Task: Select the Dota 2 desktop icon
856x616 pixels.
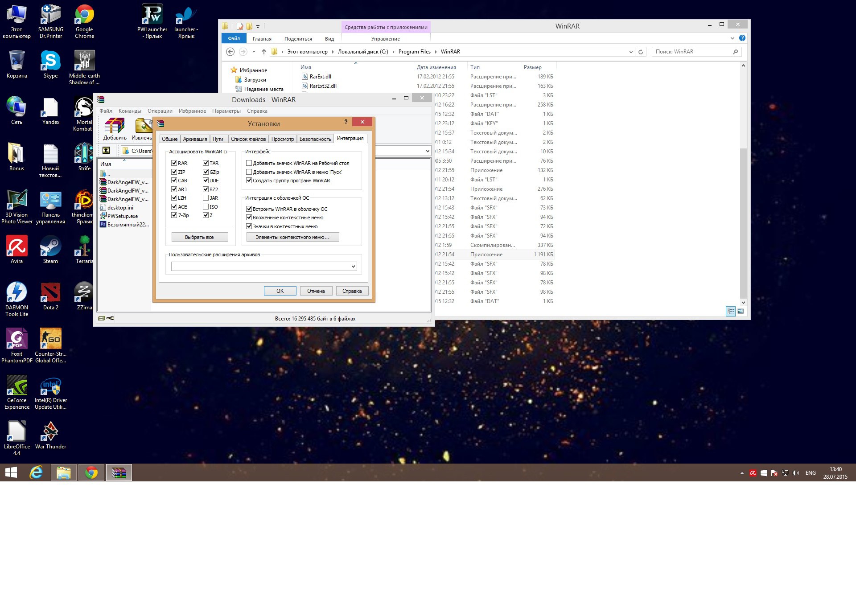Action: click(50, 296)
